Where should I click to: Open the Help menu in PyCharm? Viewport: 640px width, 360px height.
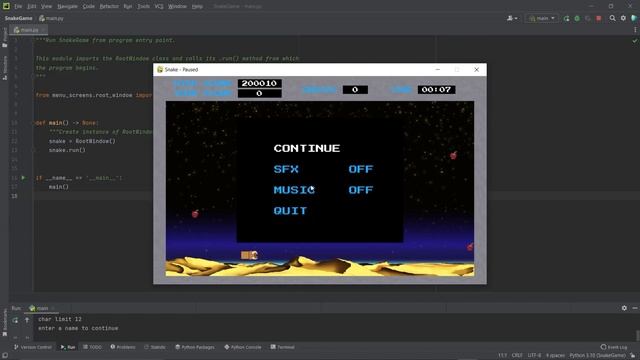(x=198, y=7)
